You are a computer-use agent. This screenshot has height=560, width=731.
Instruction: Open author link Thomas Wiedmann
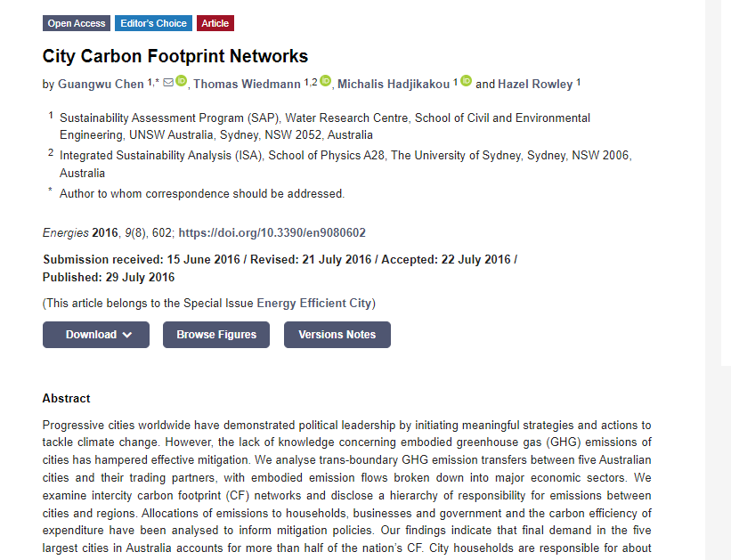click(x=248, y=84)
